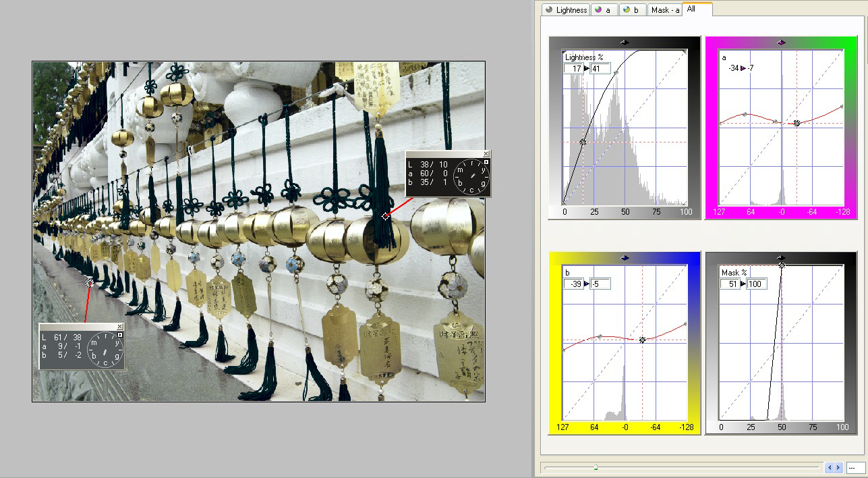Switch to the Lightness tab
The width and height of the screenshot is (868, 478).
(x=566, y=9)
